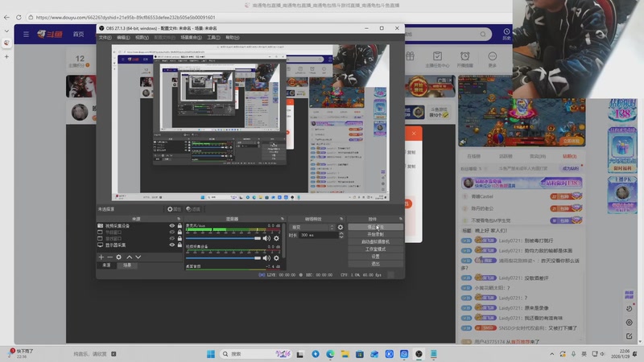Pop out the 转场特效 dock icon

pos(341,219)
